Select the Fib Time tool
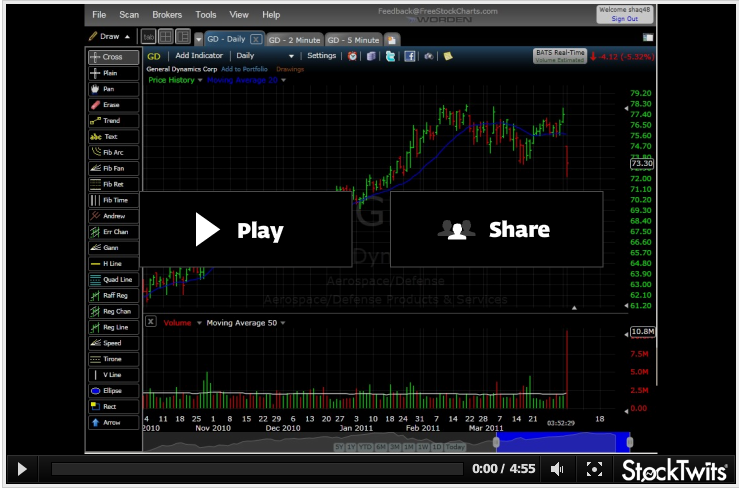This screenshot has width=739, height=488. coord(113,200)
